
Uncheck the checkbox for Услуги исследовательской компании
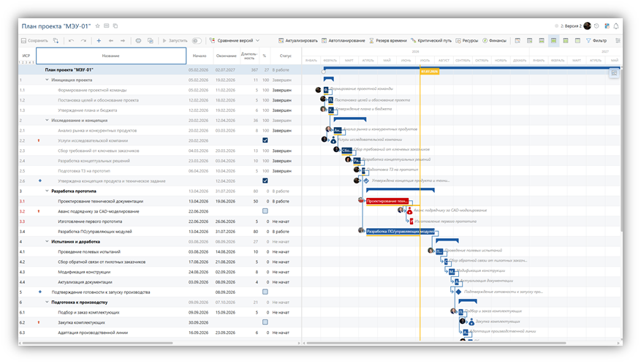265,140
